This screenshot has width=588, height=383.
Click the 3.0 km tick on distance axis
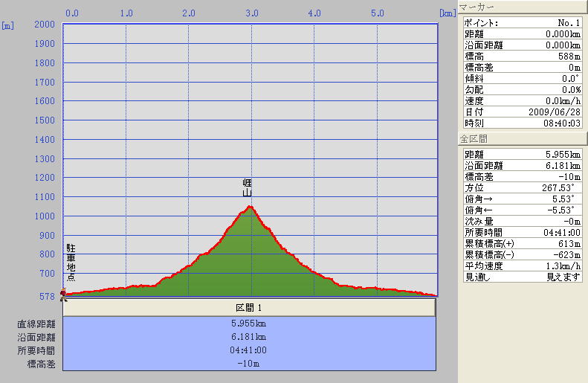tap(252, 13)
